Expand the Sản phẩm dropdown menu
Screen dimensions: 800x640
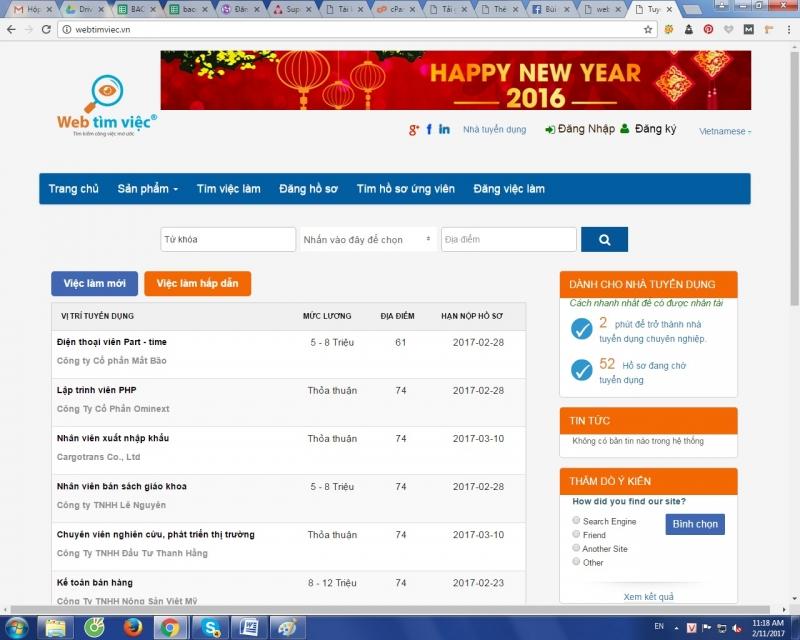pos(147,189)
